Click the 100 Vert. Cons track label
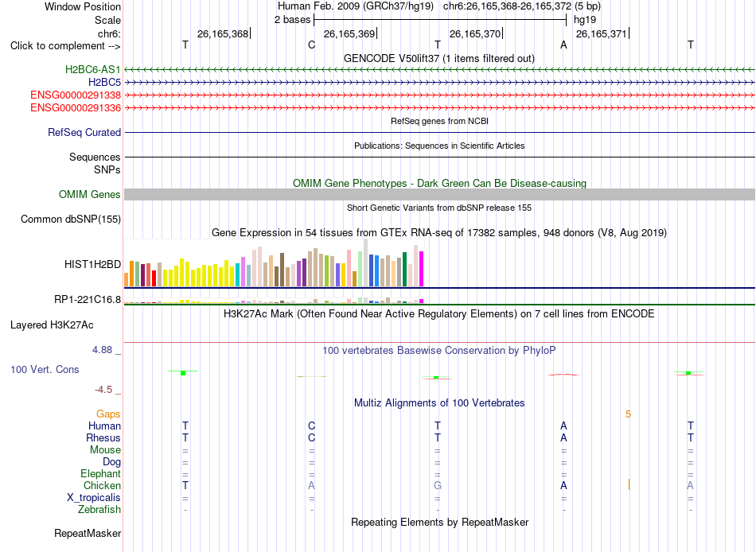 tap(45, 369)
